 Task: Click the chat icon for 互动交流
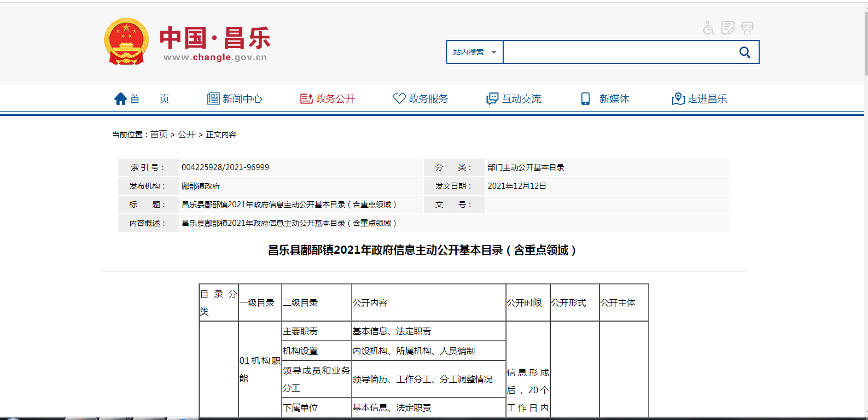(x=492, y=99)
